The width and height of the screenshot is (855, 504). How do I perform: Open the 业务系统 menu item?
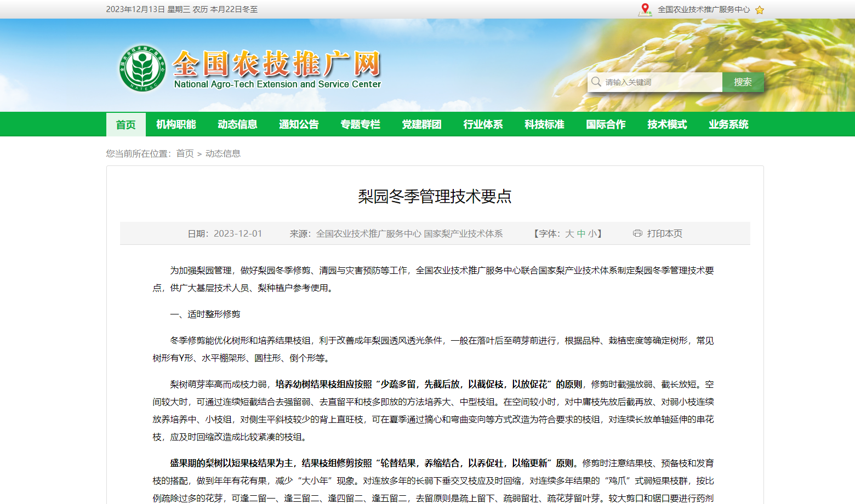coord(728,124)
